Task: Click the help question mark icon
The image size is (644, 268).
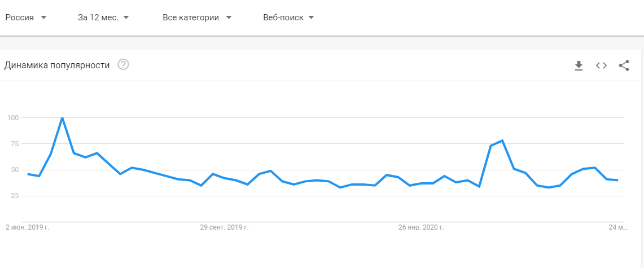Action: tap(123, 65)
